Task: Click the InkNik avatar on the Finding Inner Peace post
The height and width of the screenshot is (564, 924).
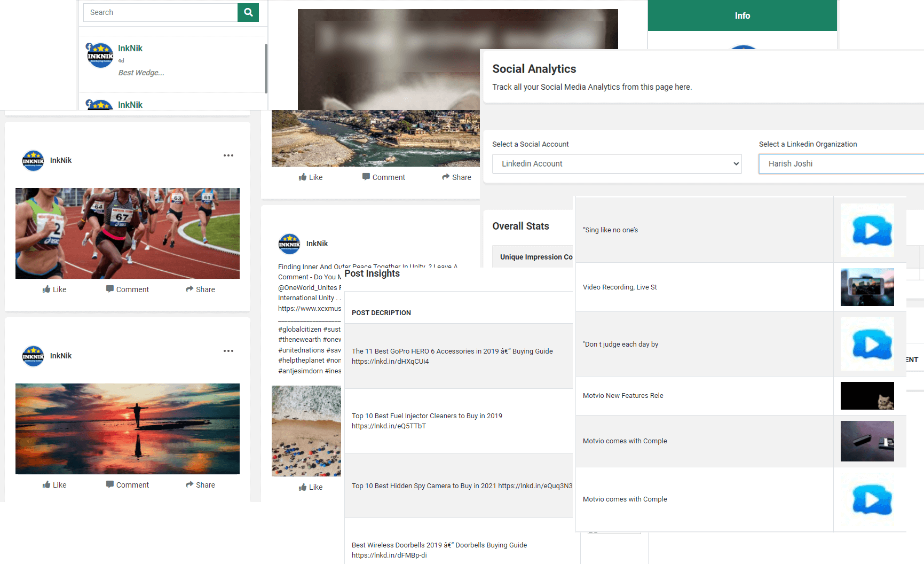Action: (289, 244)
